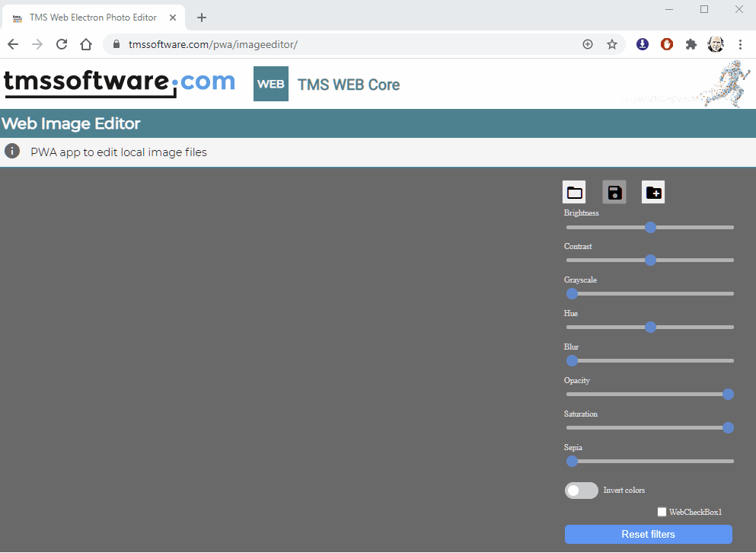
Task: Close the TMS Web Electron Photo Editor tab
Action: [x=173, y=18]
